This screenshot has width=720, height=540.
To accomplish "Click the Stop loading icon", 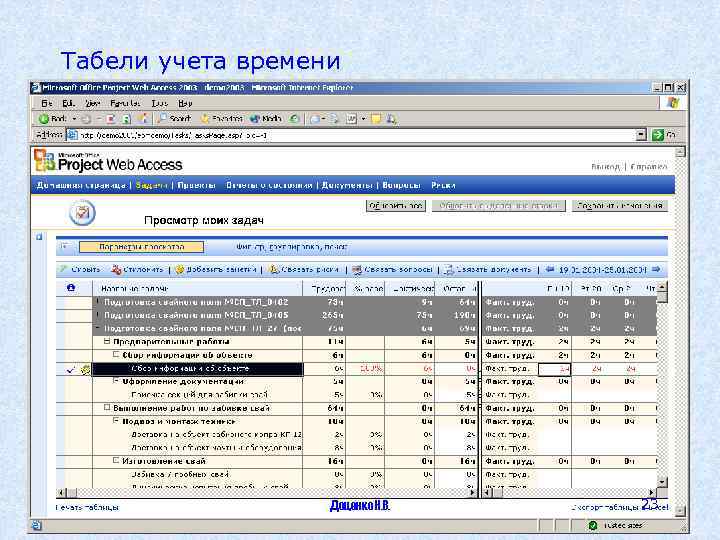I will click(111, 119).
